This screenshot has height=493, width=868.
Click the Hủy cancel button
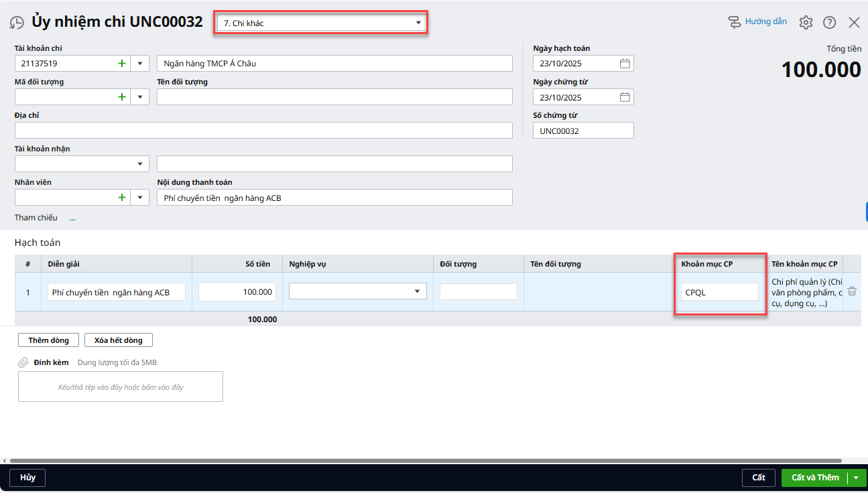27,478
